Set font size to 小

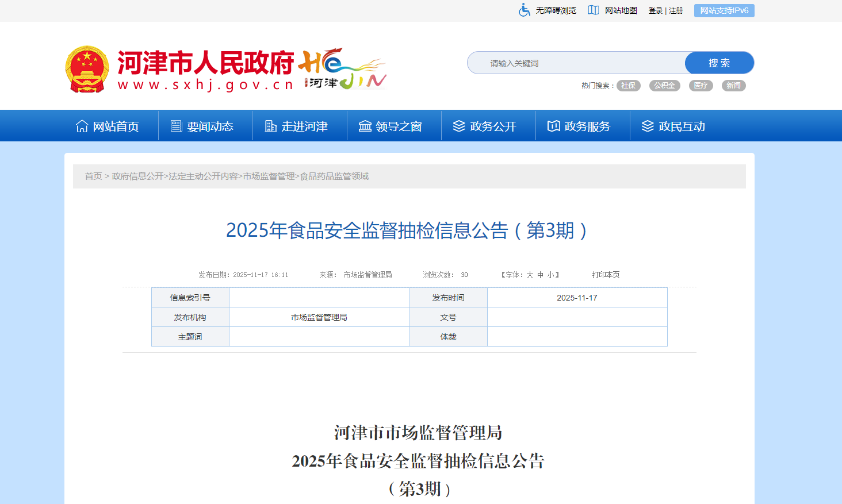click(550, 275)
